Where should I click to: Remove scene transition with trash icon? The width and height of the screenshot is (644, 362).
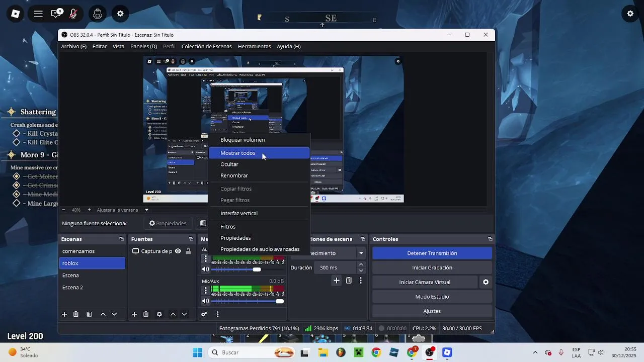[x=349, y=281]
